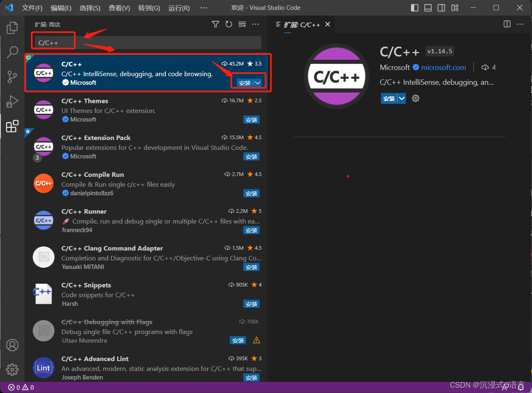Image resolution: width=532 pixels, height=393 pixels.
Task: Install C/C++ Advanced Lint extension
Action: tap(251, 377)
